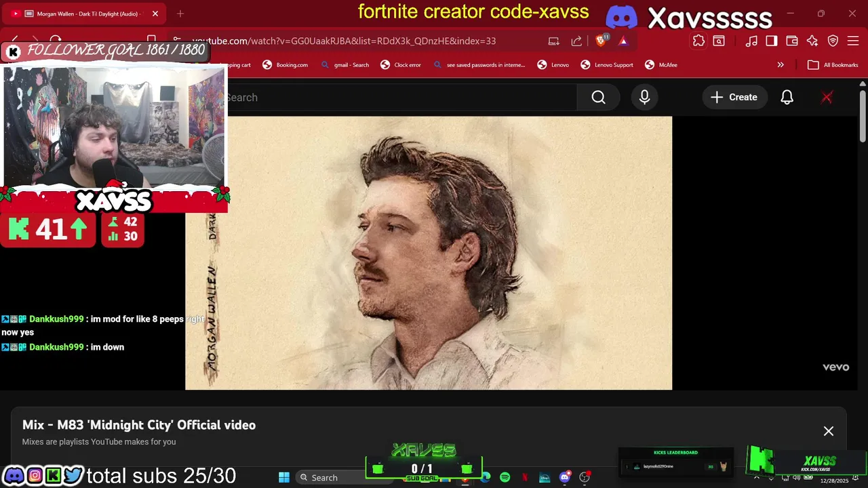868x488 pixels.
Task: Close the Morgan Wallen browser tab
Action: [x=155, y=14]
